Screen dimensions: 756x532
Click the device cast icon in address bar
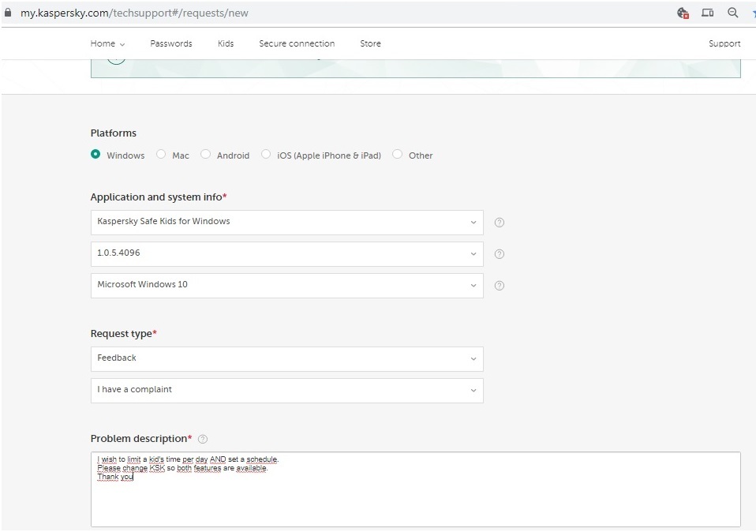(708, 13)
